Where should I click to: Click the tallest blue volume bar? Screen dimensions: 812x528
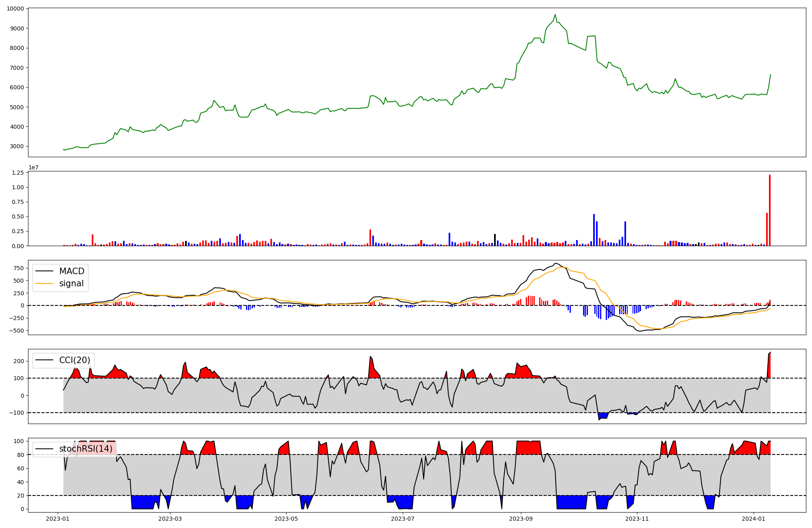(594, 230)
